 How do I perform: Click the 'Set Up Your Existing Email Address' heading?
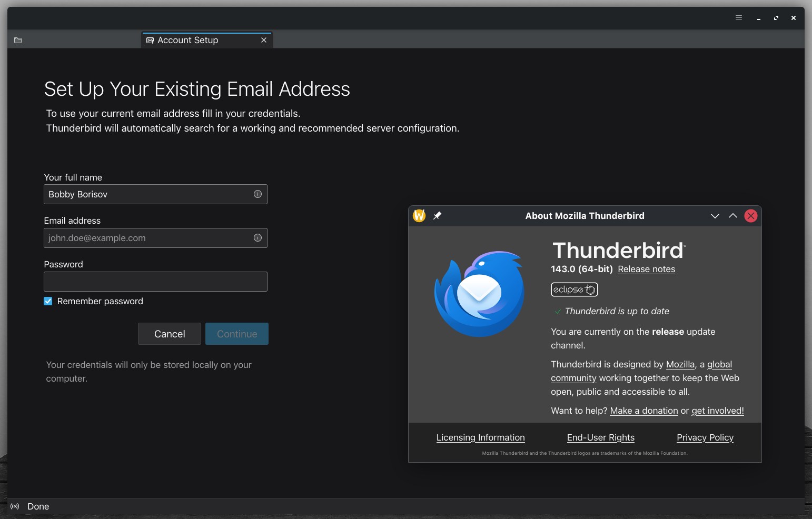197,89
